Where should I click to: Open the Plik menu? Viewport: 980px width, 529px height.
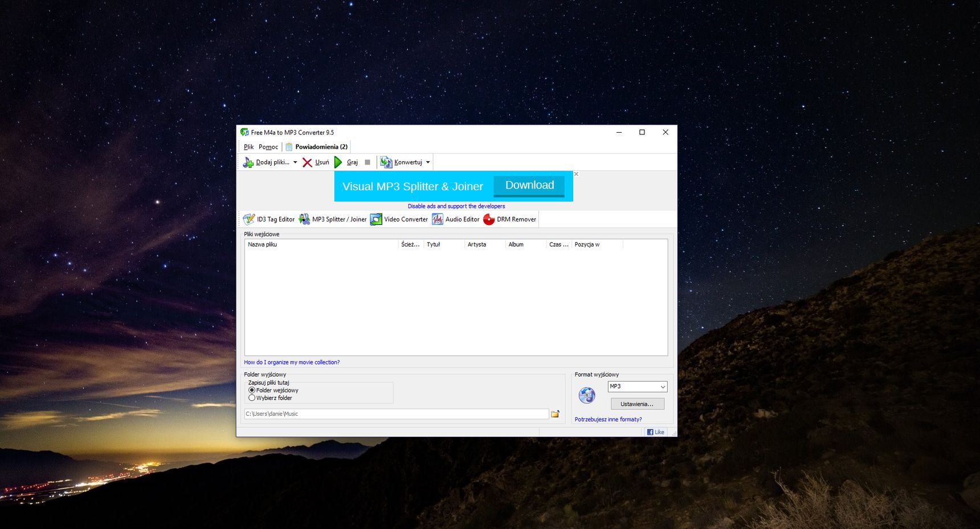249,147
